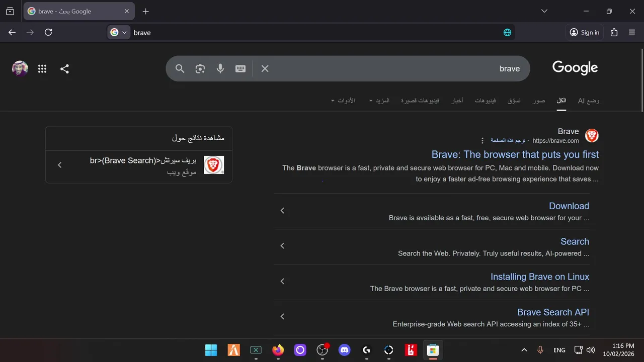The image size is (644, 362).
Task: Open the browser extensions puzzle icon
Action: (x=614, y=32)
